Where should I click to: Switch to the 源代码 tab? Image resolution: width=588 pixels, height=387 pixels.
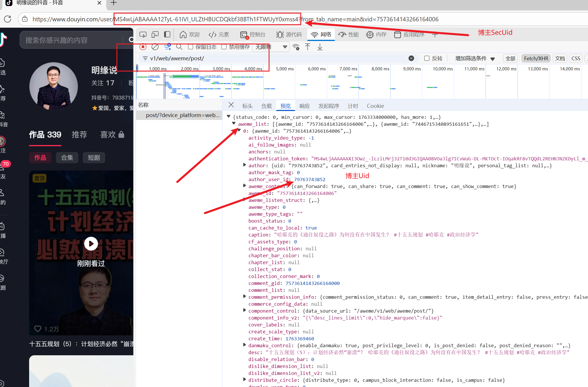tap(289, 35)
